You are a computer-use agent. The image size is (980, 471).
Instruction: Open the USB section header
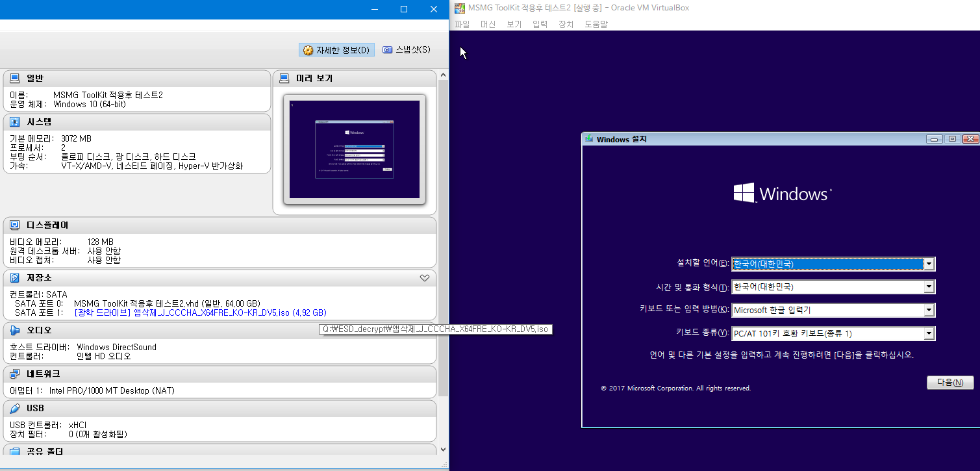pos(35,408)
